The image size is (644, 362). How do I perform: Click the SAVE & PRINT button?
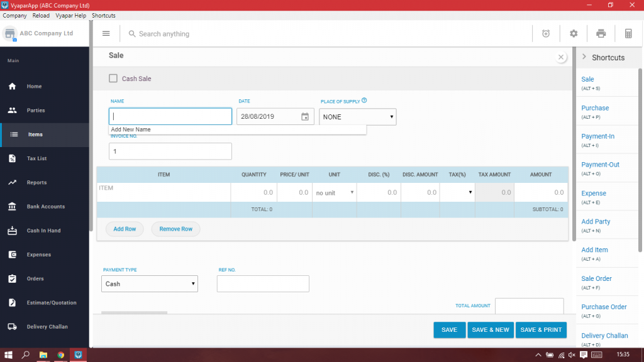tap(541, 329)
